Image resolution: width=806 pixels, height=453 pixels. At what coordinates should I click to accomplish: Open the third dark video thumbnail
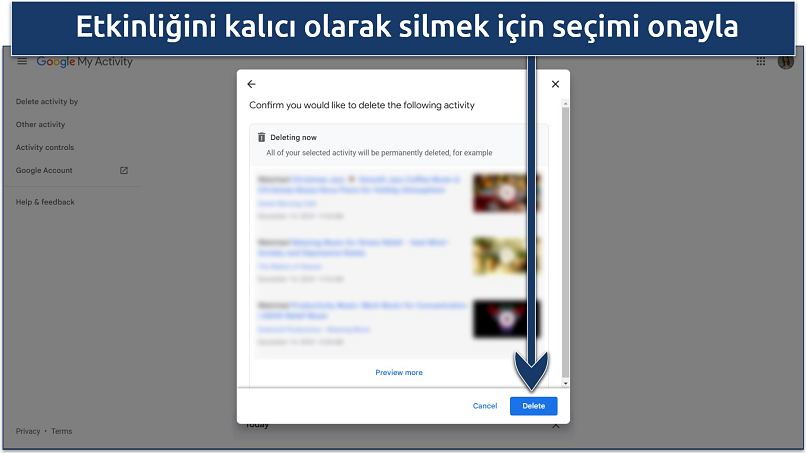[506, 319]
